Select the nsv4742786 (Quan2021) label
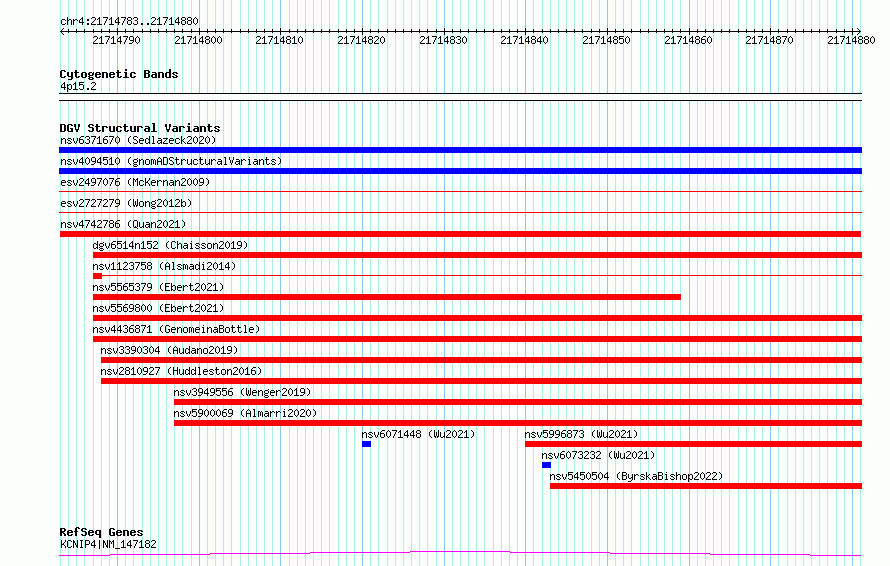Viewport: 890px width, 566px height. (x=123, y=224)
